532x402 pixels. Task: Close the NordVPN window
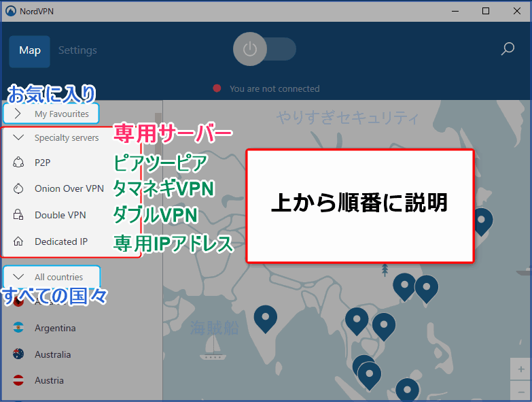517,11
